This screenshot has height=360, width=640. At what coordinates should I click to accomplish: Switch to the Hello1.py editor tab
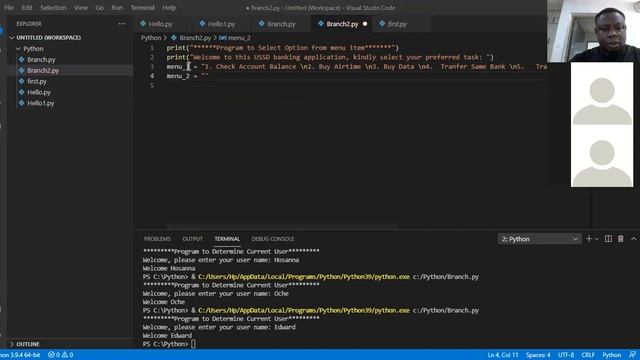tap(221, 24)
